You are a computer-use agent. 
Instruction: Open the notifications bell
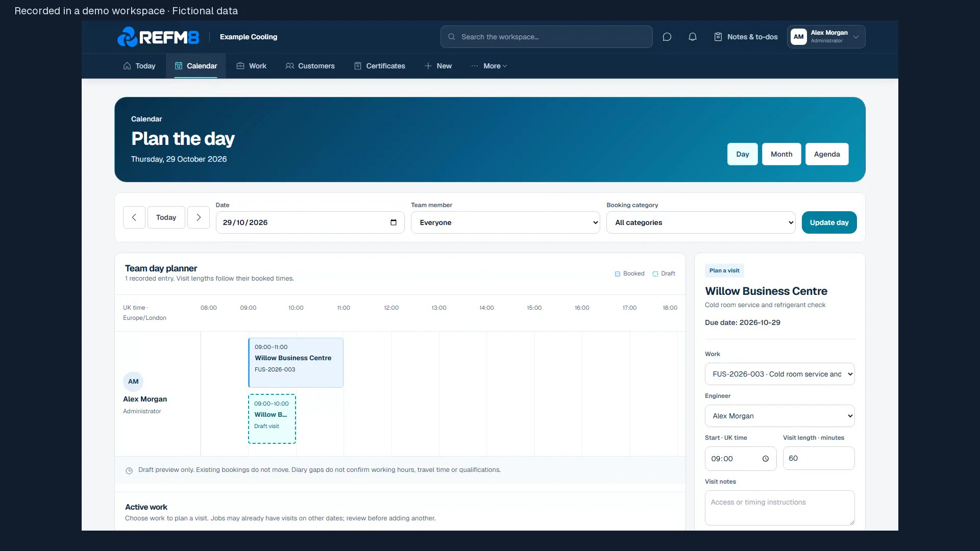[x=692, y=37]
